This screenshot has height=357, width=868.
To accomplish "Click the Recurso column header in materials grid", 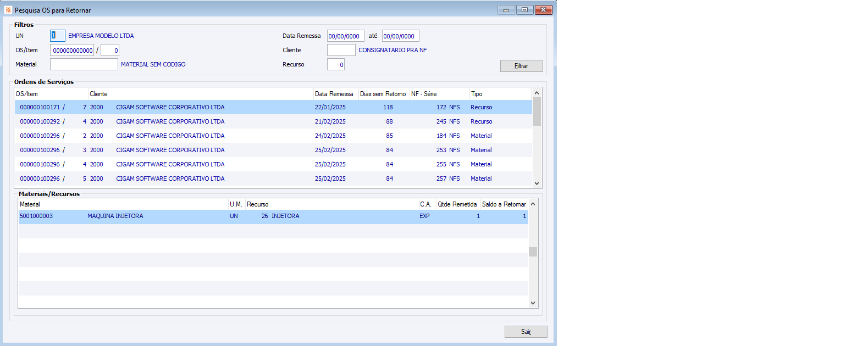I will (x=331, y=204).
